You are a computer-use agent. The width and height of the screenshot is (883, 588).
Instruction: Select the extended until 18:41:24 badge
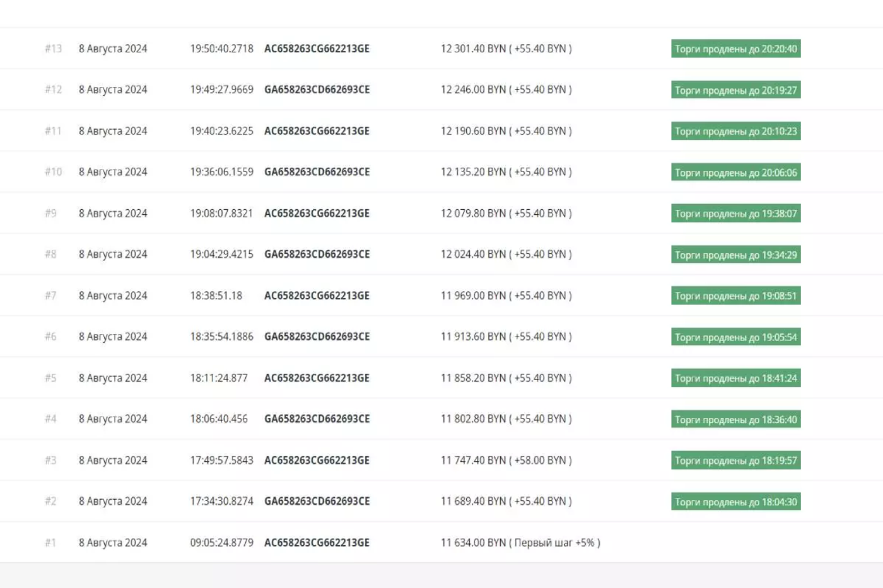click(x=736, y=378)
